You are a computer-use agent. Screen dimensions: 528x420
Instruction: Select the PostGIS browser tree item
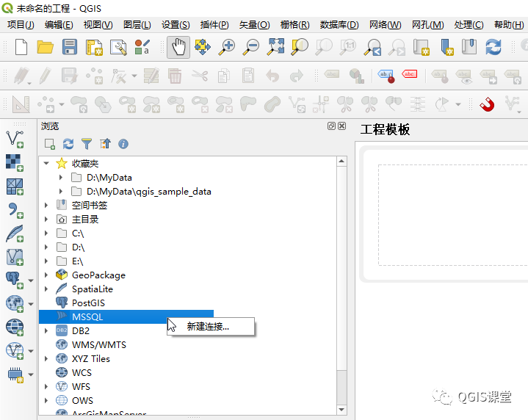click(x=88, y=303)
